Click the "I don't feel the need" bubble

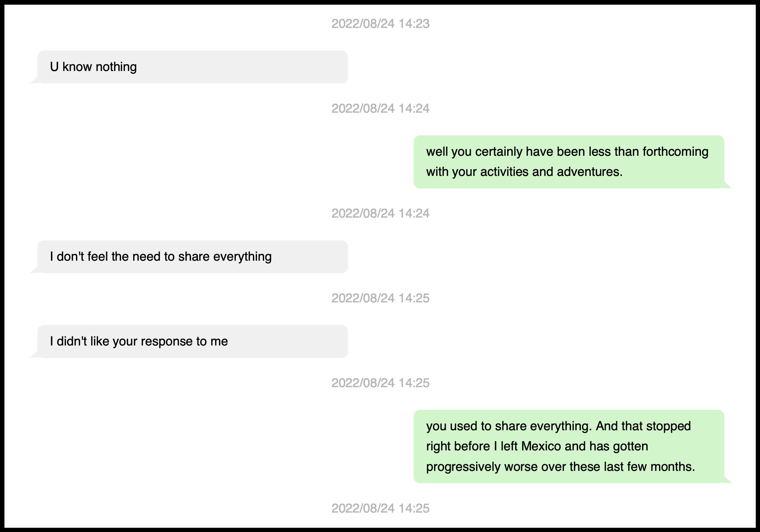click(x=192, y=256)
